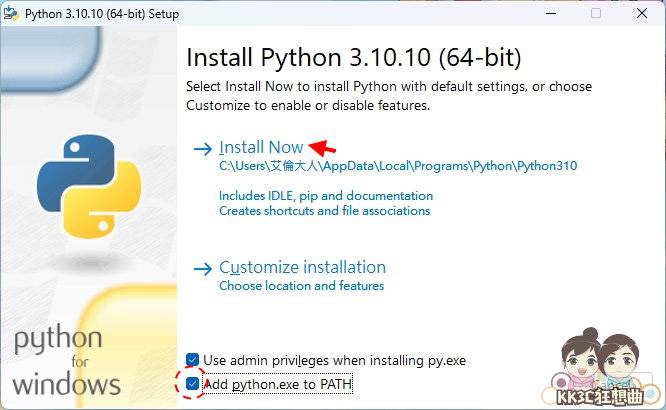Minimize the Python Setup window
Image resolution: width=666 pixels, height=410 pixels.
[x=548, y=13]
